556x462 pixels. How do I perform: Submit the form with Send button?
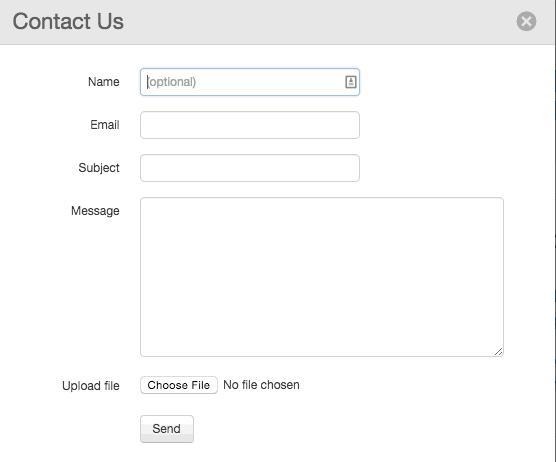pos(167,429)
